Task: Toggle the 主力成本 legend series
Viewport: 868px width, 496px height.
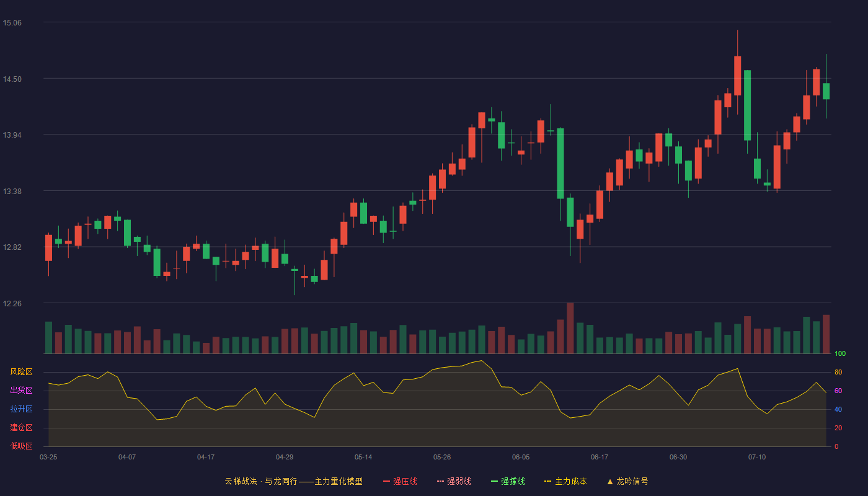Action: pyautogui.click(x=565, y=481)
